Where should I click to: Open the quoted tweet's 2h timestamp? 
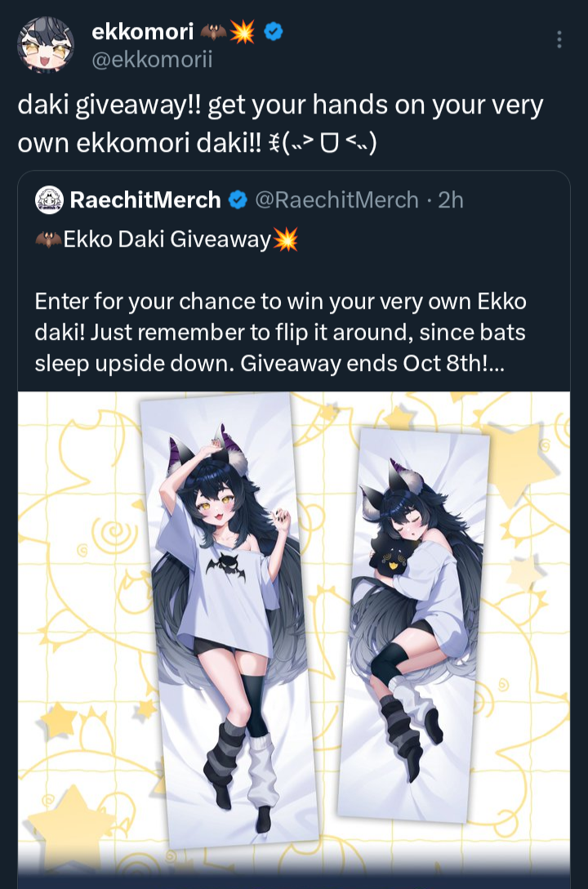[451, 199]
